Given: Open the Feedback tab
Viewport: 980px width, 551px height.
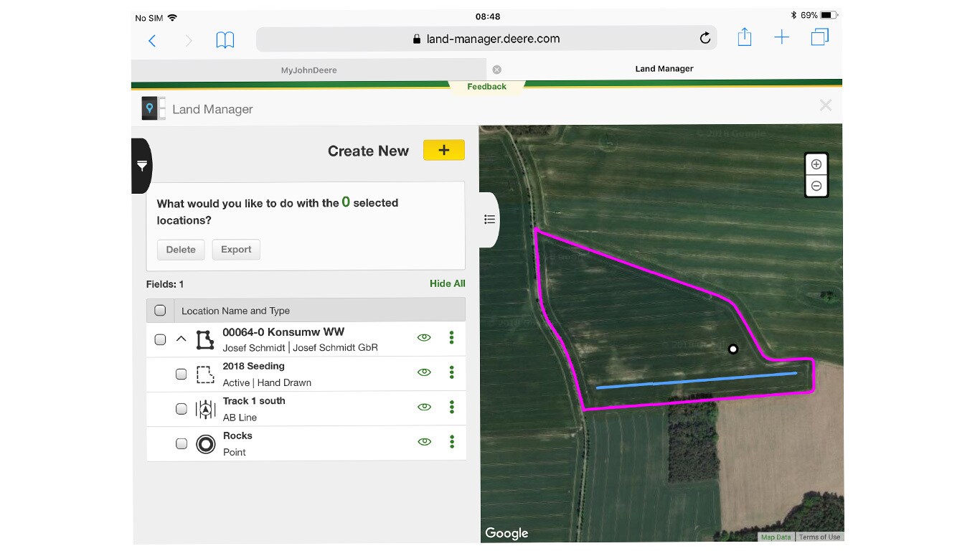Looking at the screenshot, I should tap(486, 87).
